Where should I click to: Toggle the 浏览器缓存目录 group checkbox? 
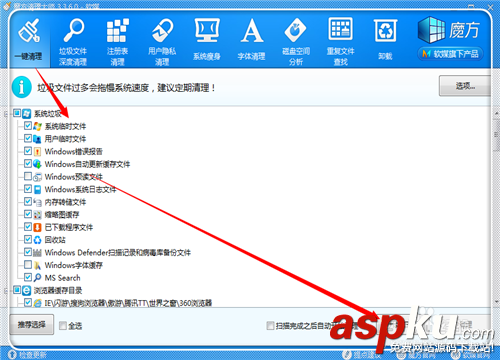coord(17,290)
